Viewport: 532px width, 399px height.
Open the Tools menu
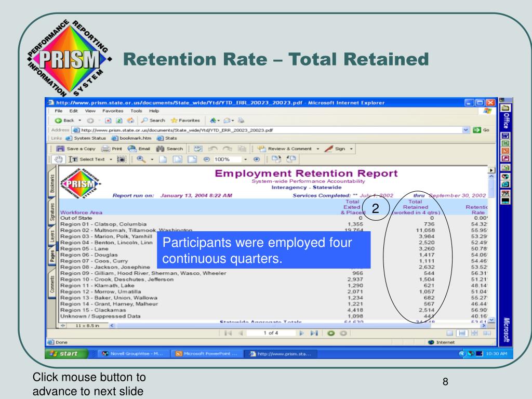click(x=137, y=111)
